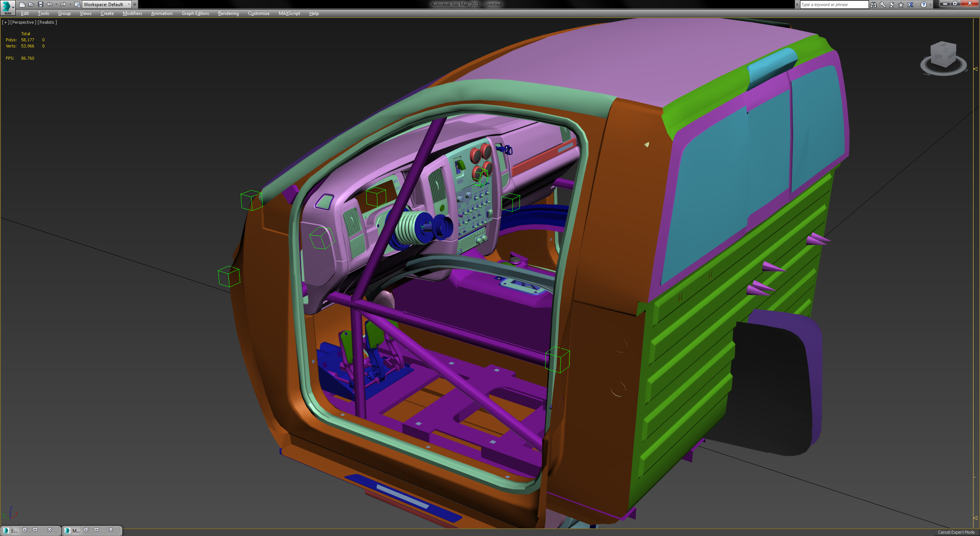
Task: Click the Favorites star icon in InfoCenter
Action: coord(901,5)
